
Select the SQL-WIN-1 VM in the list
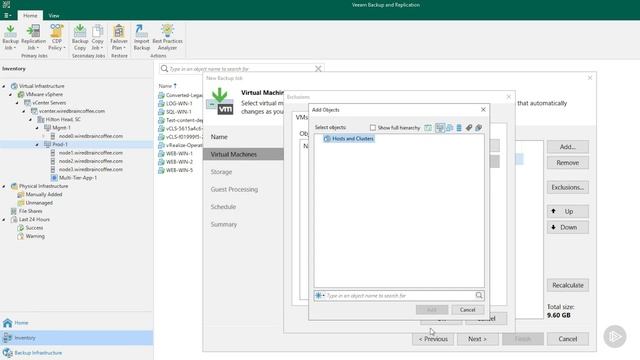point(179,112)
